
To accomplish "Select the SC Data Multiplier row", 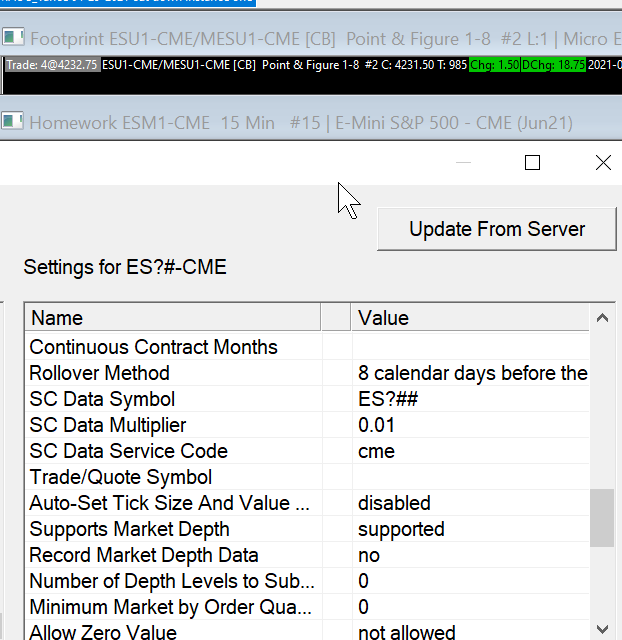I will click(307, 425).
